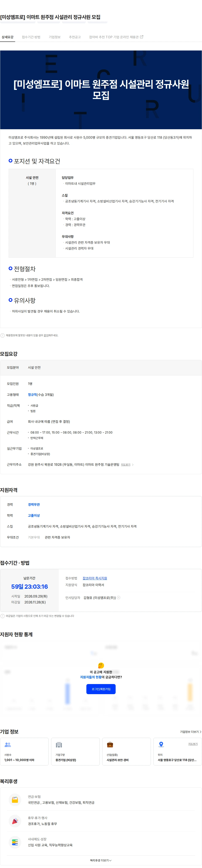Click the banner image titled 이마트 원주점 시설관리
Screen dimensions: 202x868
pyautogui.click(x=101, y=90)
